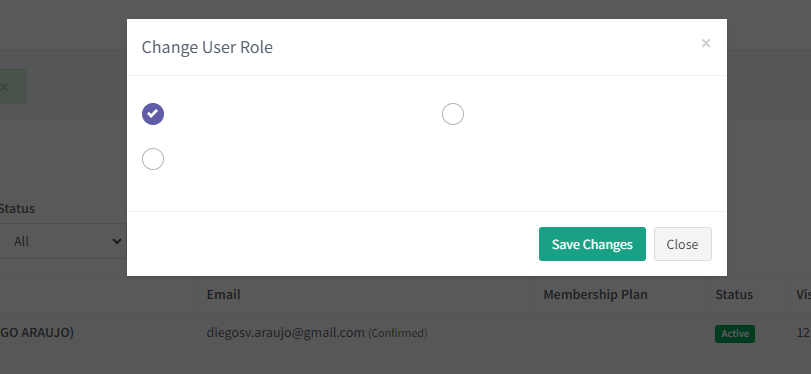Pick the empty radio below the checked option
This screenshot has width=811, height=374.
tap(153, 159)
